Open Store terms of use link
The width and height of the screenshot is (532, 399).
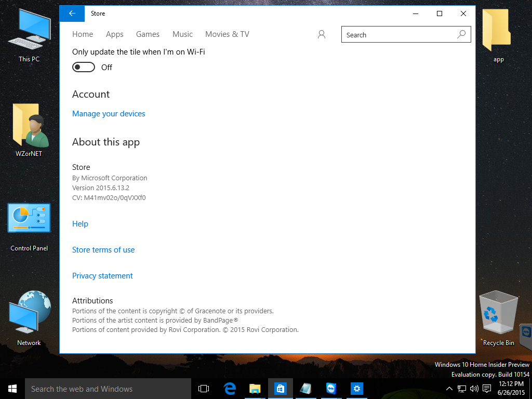click(103, 250)
